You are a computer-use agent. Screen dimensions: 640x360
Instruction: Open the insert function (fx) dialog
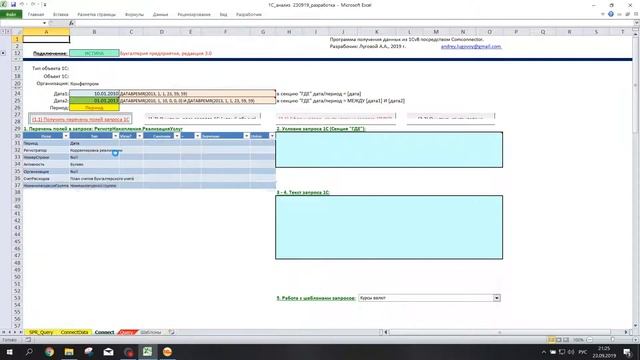[71, 23]
